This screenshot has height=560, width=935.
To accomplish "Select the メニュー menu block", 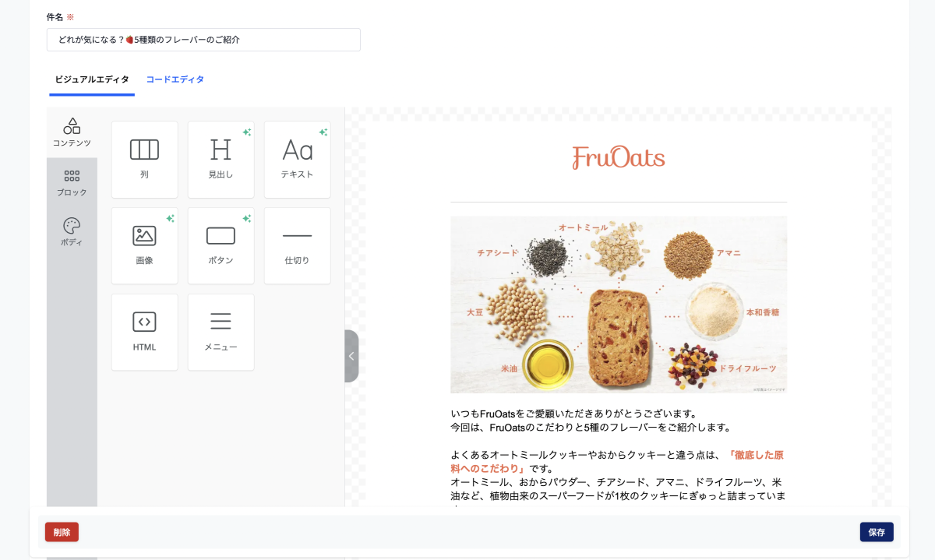I will click(221, 332).
